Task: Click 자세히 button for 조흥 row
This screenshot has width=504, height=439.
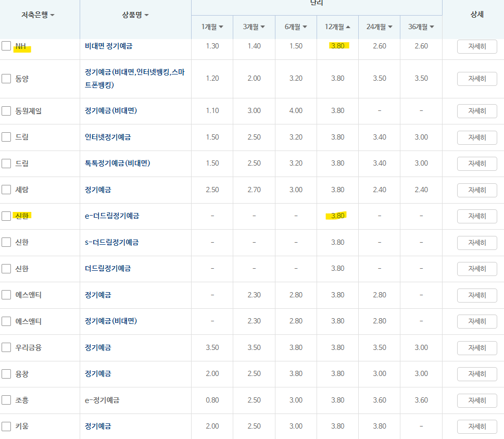Action: pos(477,400)
